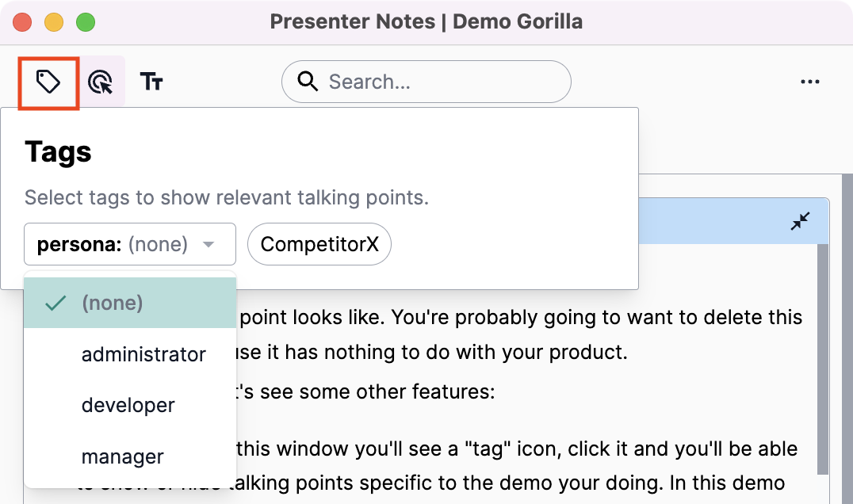This screenshot has width=853, height=504.
Task: Toggle the CompetitorX tag
Action: click(319, 245)
